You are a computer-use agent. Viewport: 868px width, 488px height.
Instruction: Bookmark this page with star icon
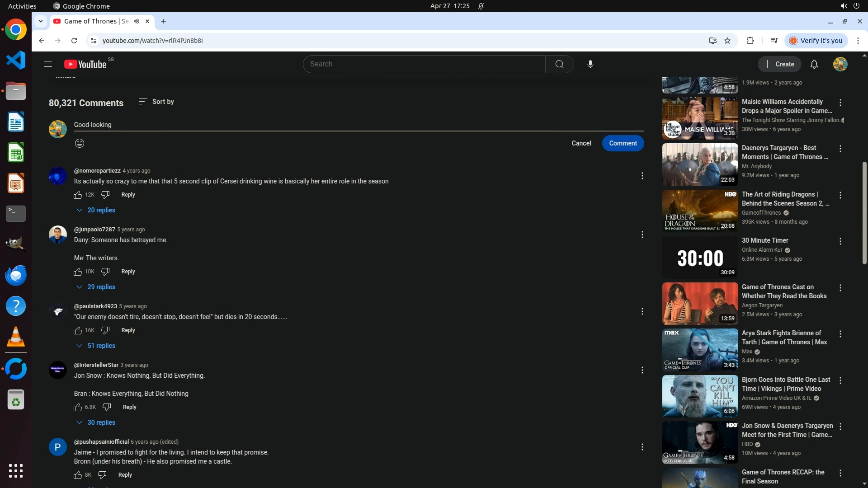click(x=727, y=41)
